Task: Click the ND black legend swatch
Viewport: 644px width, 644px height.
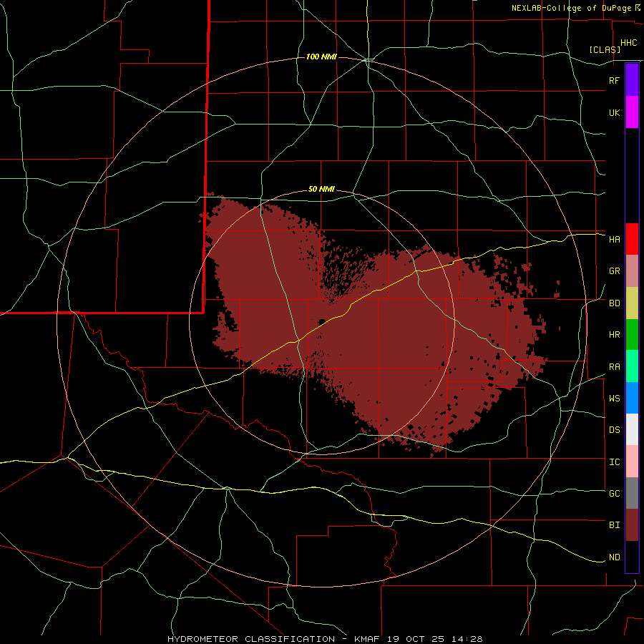Action: coord(632,557)
